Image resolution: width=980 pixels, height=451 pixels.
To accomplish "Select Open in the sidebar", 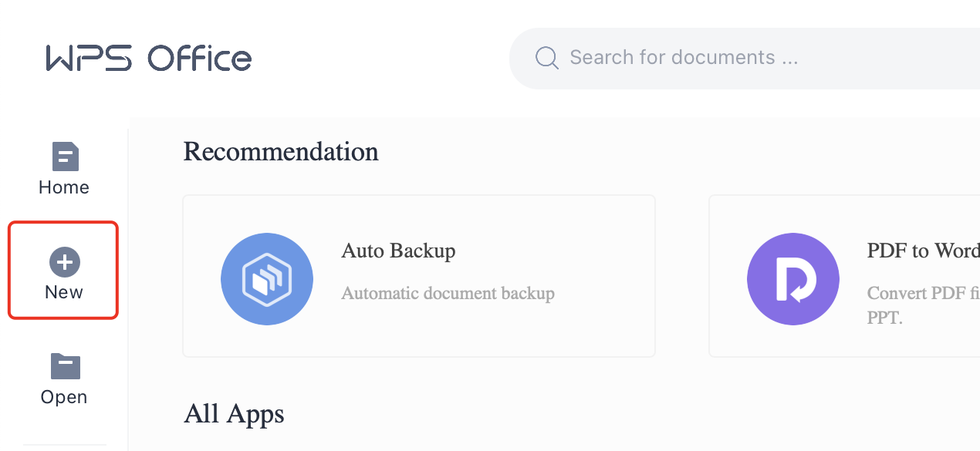I will click(x=64, y=380).
